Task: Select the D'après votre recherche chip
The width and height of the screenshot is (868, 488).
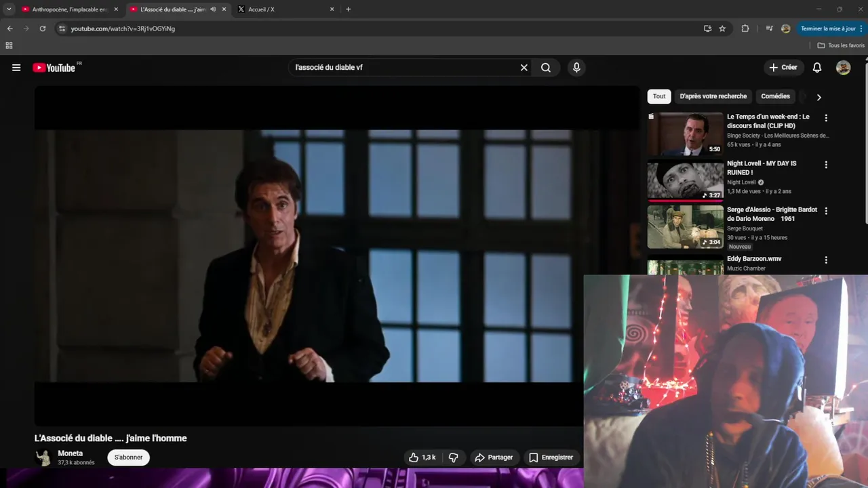Action: pos(713,96)
